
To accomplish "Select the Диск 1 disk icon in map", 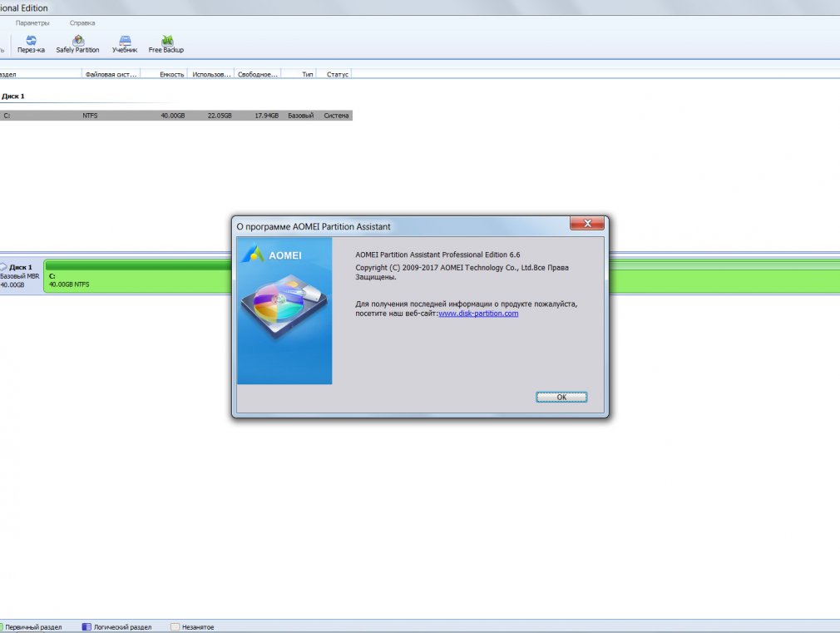I will coord(4,267).
